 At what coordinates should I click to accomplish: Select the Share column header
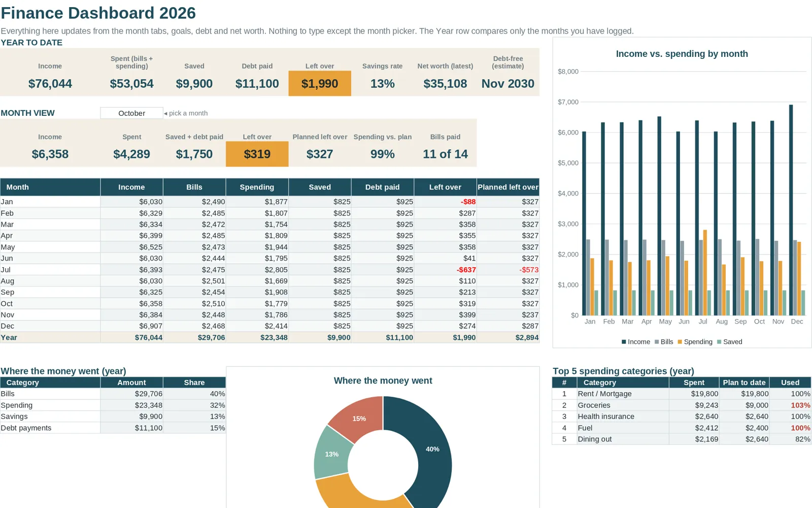tap(194, 383)
